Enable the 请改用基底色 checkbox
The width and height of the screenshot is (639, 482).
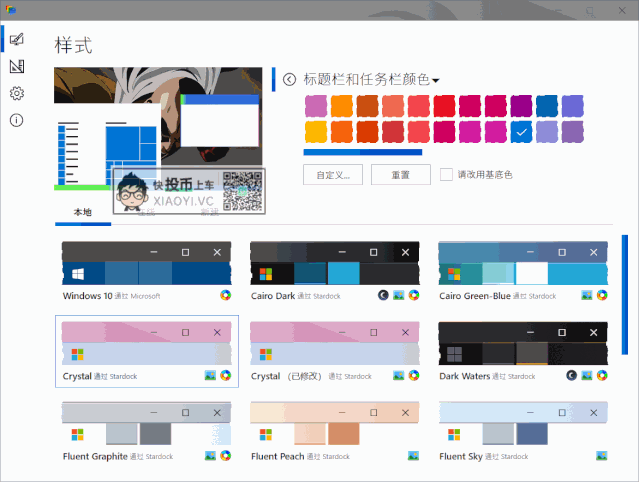point(446,175)
